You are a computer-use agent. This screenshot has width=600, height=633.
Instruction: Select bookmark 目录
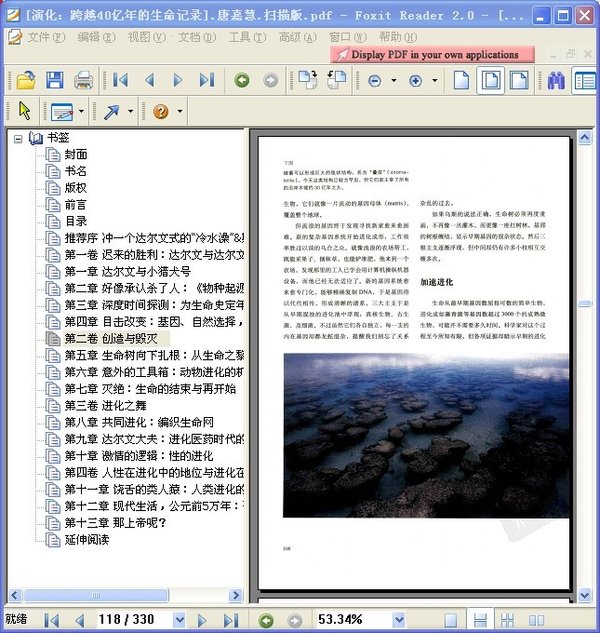(x=76, y=221)
